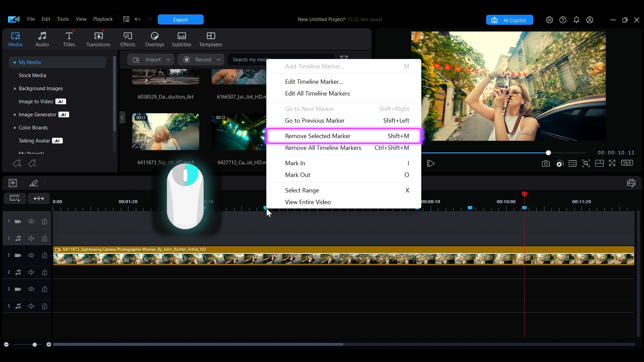Click the redo arrow icon

coord(149,19)
